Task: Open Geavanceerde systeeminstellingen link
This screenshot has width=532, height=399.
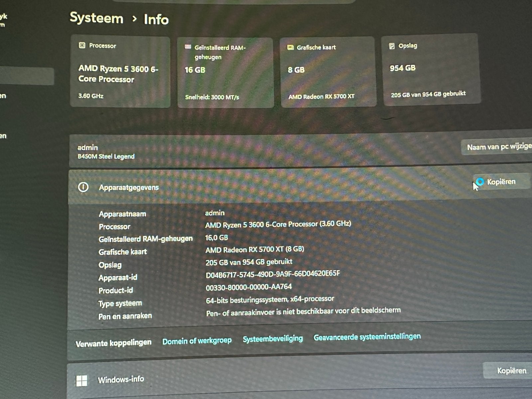Action: 367,337
